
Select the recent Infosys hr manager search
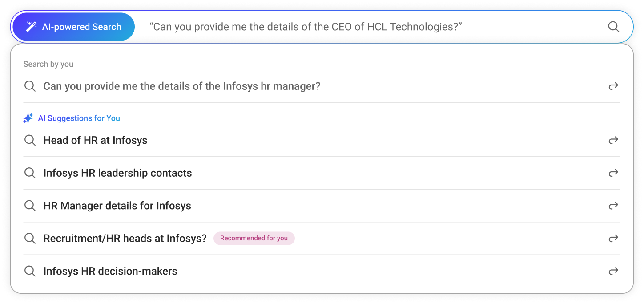(x=181, y=86)
